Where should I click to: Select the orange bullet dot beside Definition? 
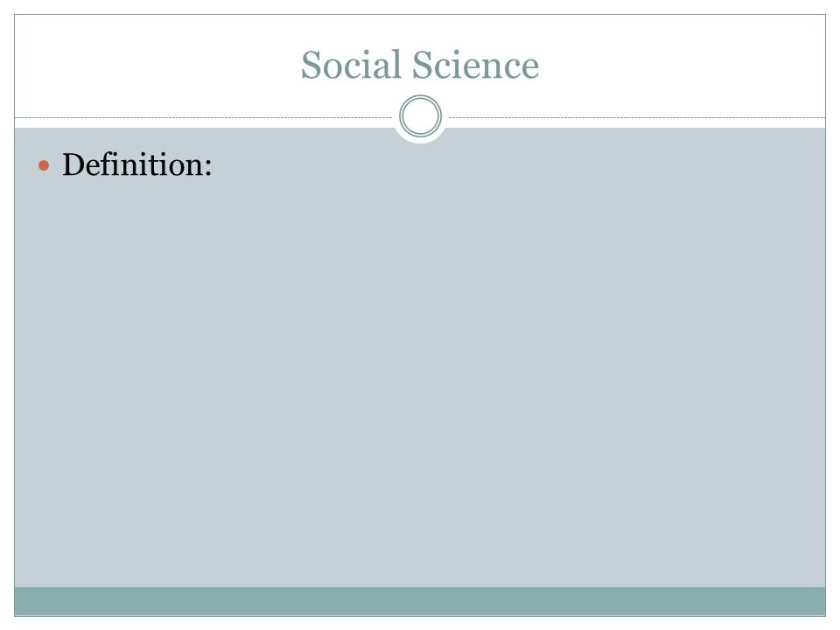(x=44, y=166)
